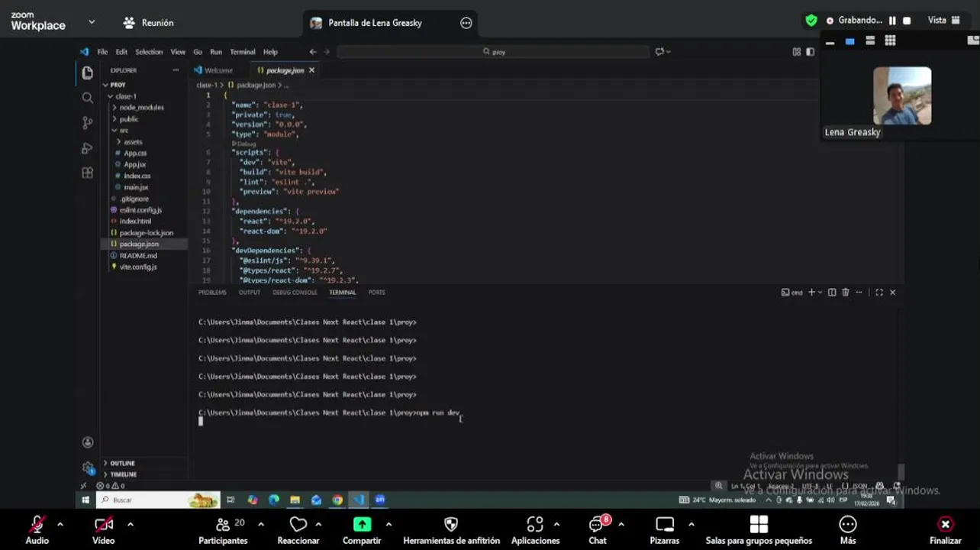Open Zoom Workplace dropdown arrow
Image resolution: width=980 pixels, height=550 pixels.
92,22
